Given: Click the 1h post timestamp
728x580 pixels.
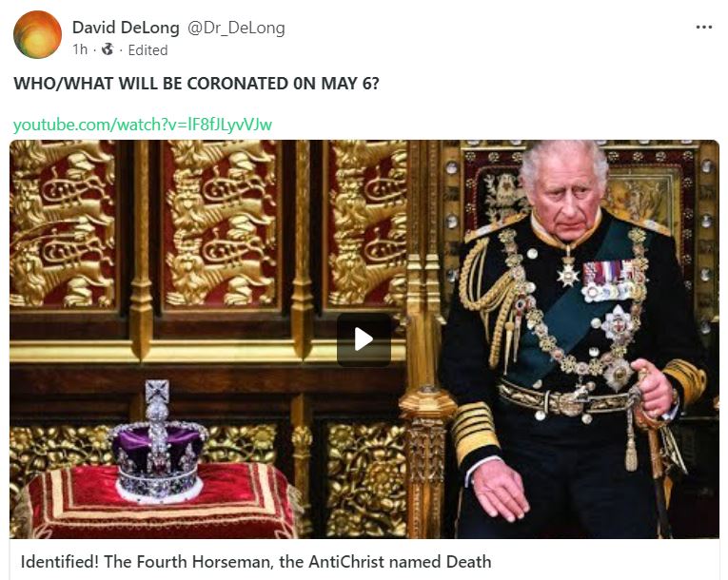Looking at the screenshot, I should (x=80, y=49).
